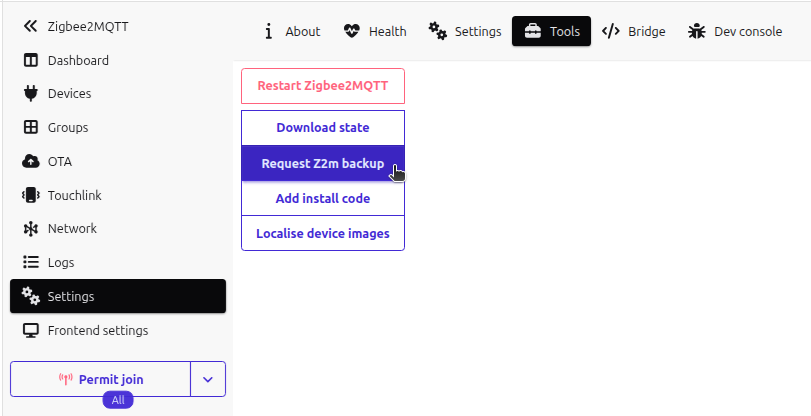Open Frontend settings in sidebar
This screenshot has width=811, height=416.
[118, 330]
